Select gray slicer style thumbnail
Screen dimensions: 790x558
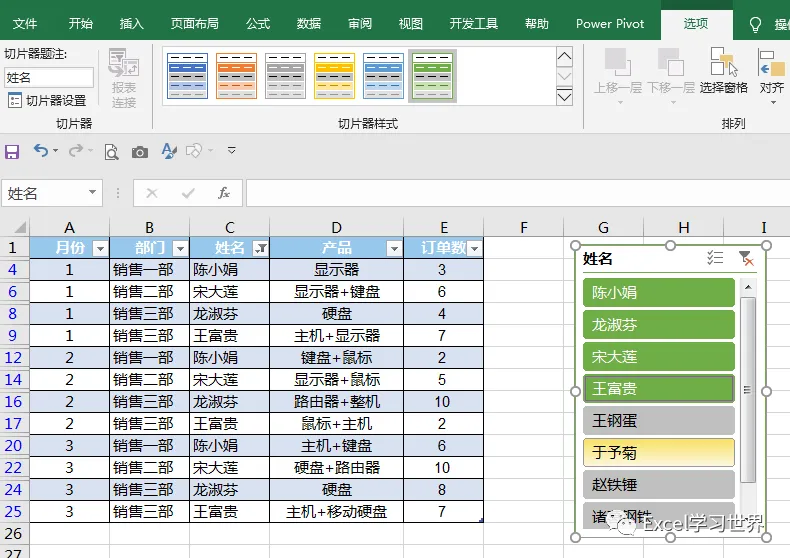[x=285, y=76]
